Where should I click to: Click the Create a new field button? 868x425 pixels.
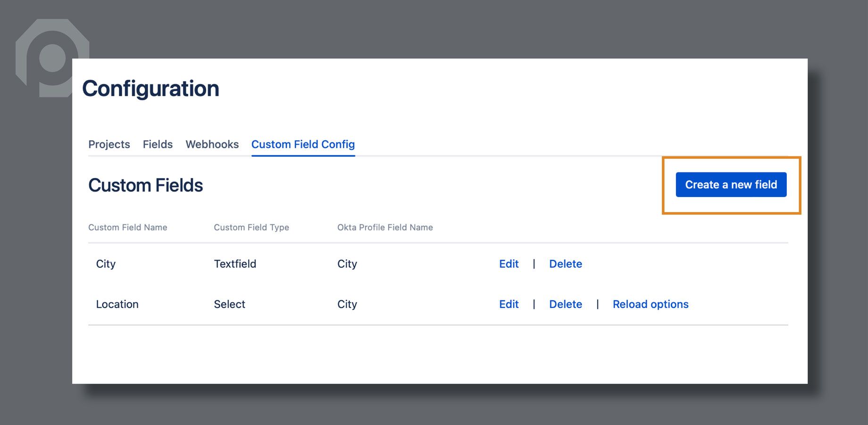point(731,185)
